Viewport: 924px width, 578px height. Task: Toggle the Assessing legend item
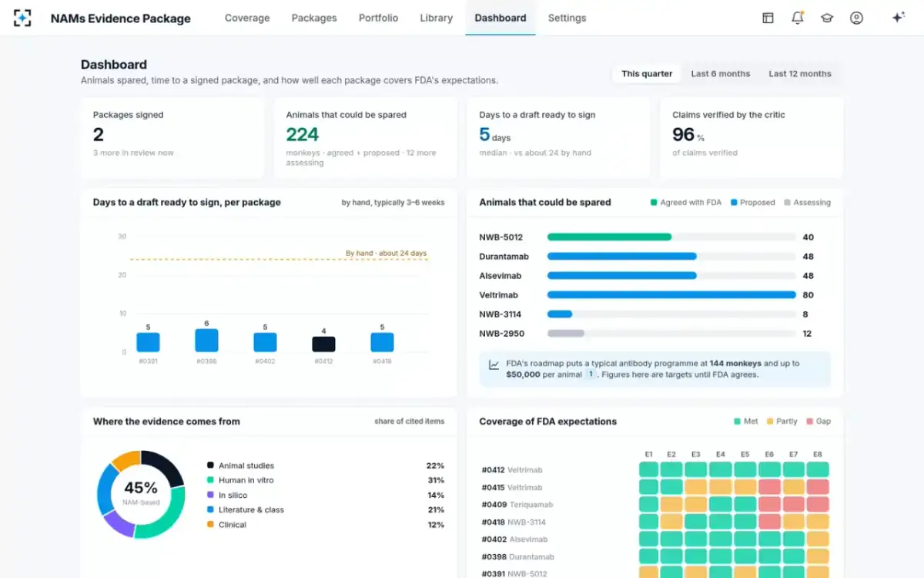coord(807,203)
